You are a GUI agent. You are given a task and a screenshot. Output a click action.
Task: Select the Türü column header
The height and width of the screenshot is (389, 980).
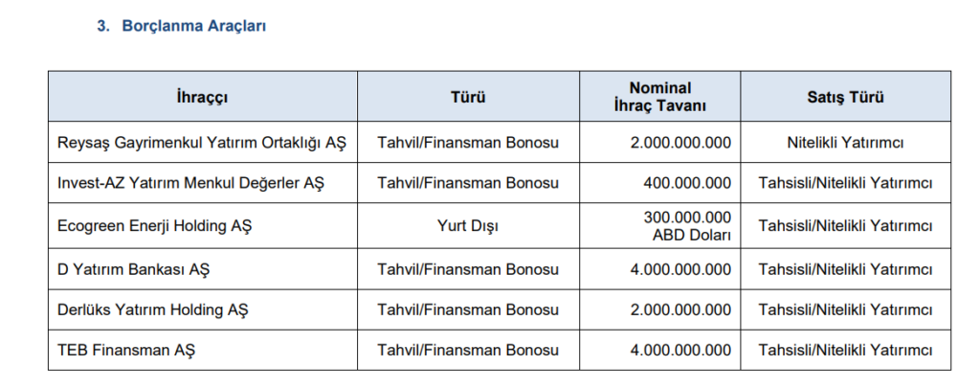click(468, 97)
